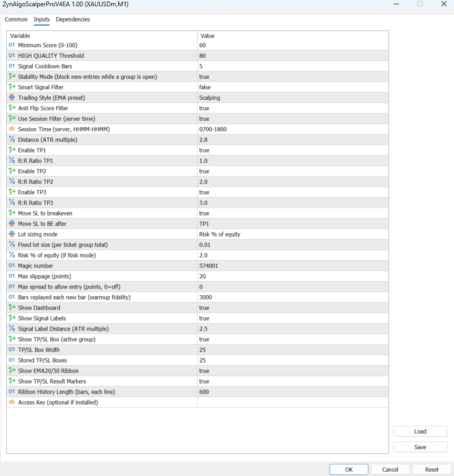
Task: Click the green icon beside Enable TP2
Action: [12, 171]
